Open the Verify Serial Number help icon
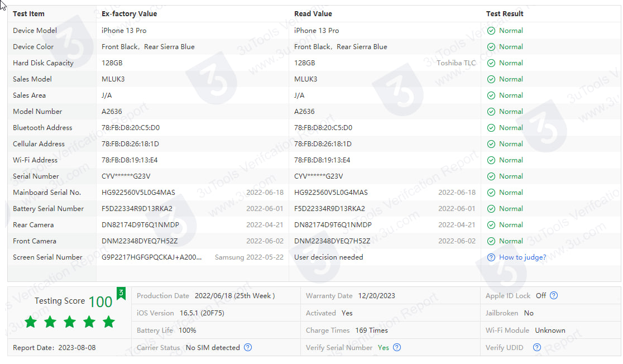 pos(396,347)
